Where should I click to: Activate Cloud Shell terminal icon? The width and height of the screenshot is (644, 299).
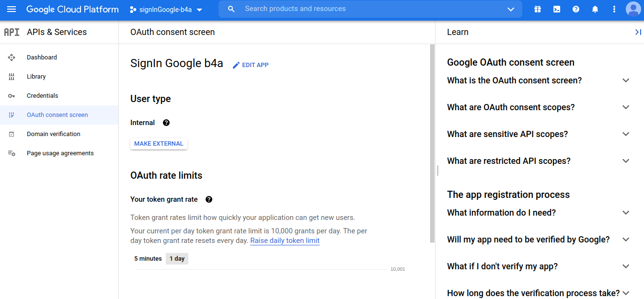[557, 9]
